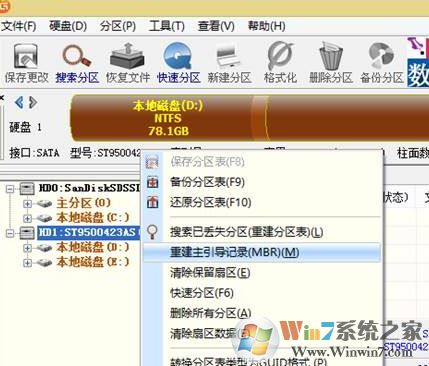Click the HD0 SanDisk disk icon

(x=27, y=188)
